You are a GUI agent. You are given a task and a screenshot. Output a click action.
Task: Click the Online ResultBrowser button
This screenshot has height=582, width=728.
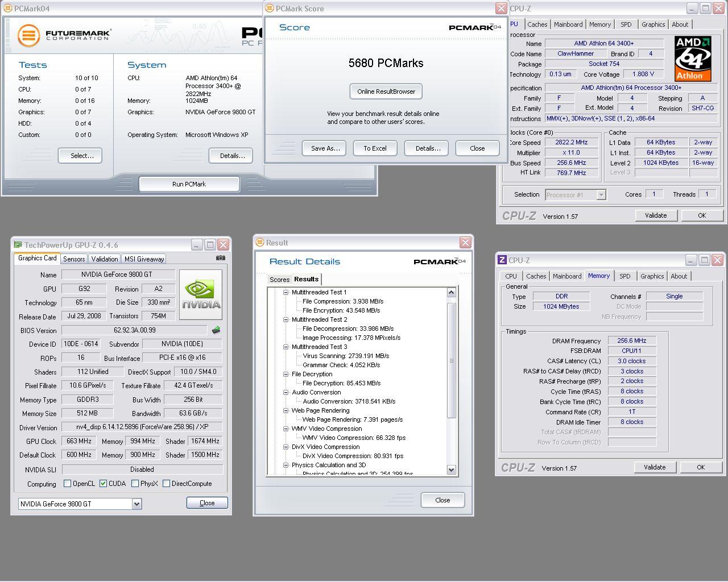(386, 92)
